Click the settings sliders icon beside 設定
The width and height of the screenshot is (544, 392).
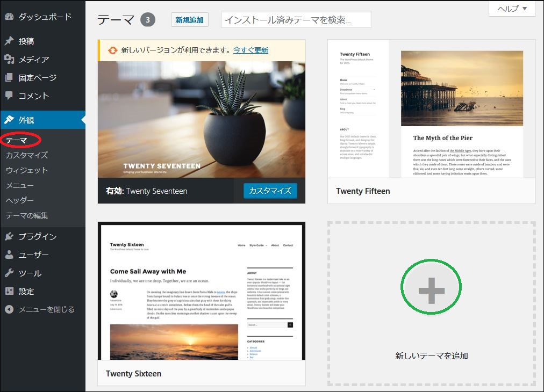tap(9, 291)
